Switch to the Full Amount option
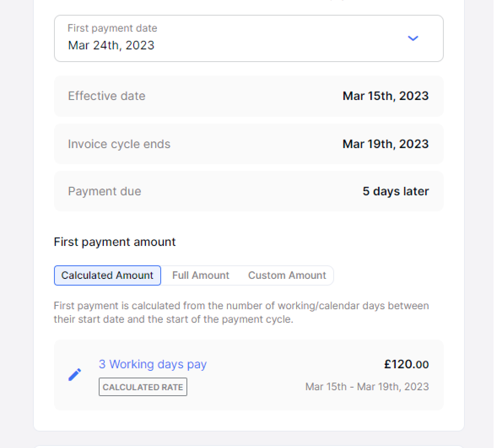 coord(201,275)
